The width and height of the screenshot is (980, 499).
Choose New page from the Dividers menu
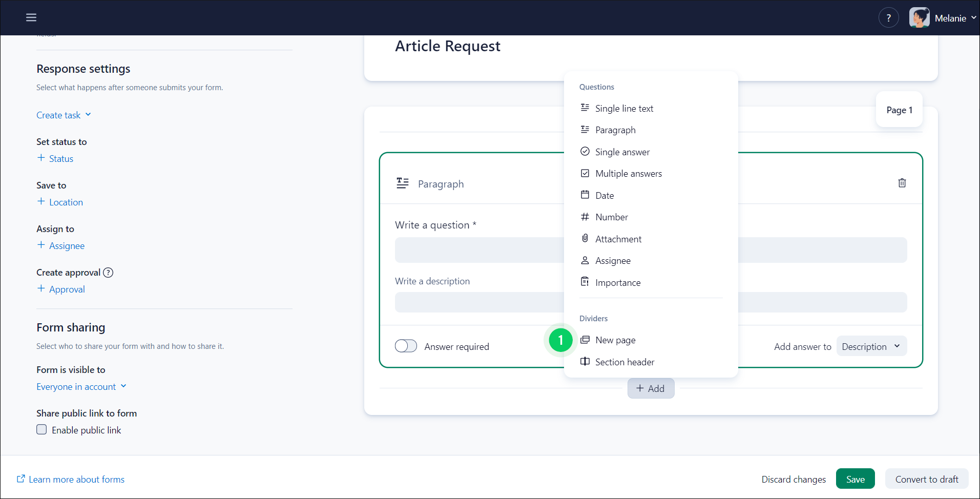(615, 340)
